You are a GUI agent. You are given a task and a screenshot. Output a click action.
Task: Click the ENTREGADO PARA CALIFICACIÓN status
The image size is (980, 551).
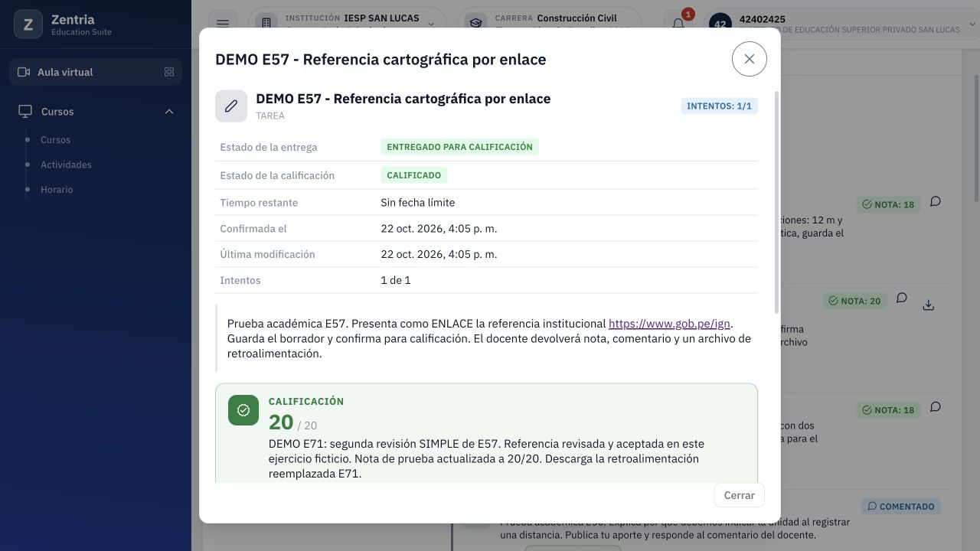point(459,146)
